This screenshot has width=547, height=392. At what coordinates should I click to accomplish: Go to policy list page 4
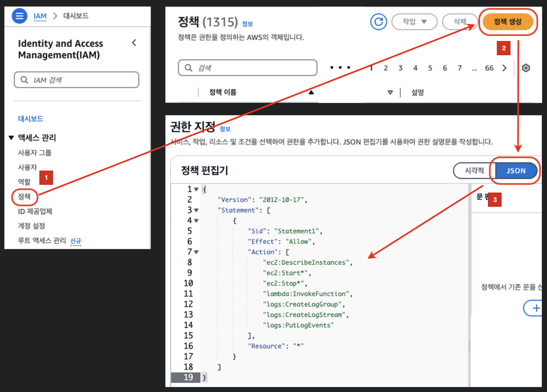(x=415, y=68)
